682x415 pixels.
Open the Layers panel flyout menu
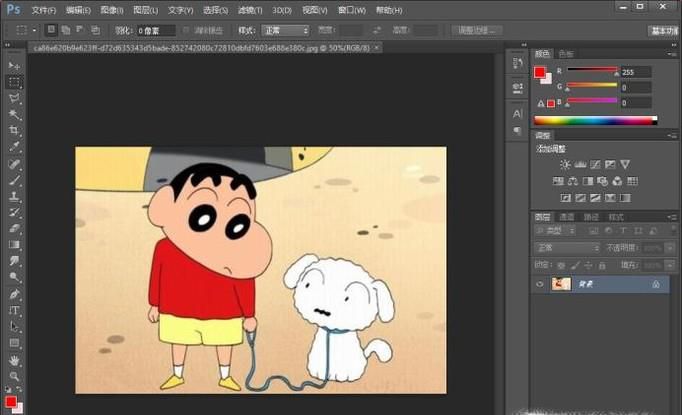[x=672, y=217]
